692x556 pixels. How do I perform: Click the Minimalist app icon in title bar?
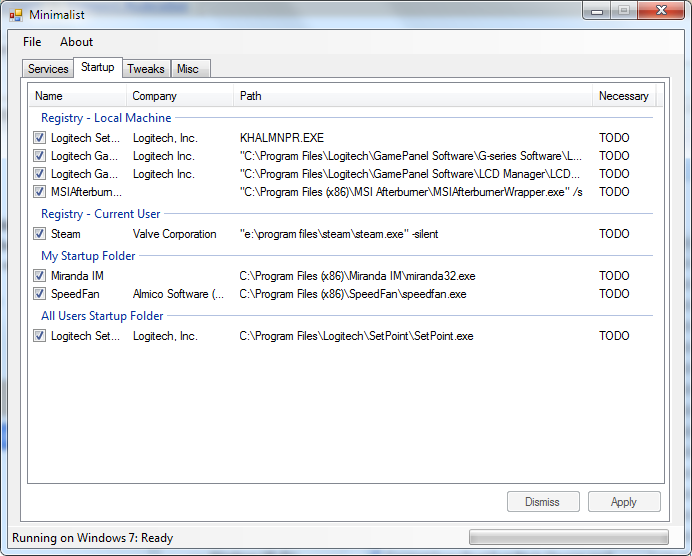[x=15, y=15]
